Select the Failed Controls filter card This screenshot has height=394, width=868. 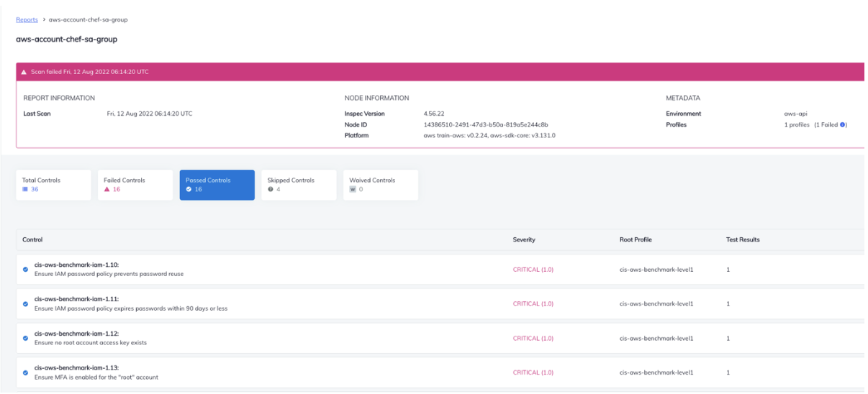point(135,185)
